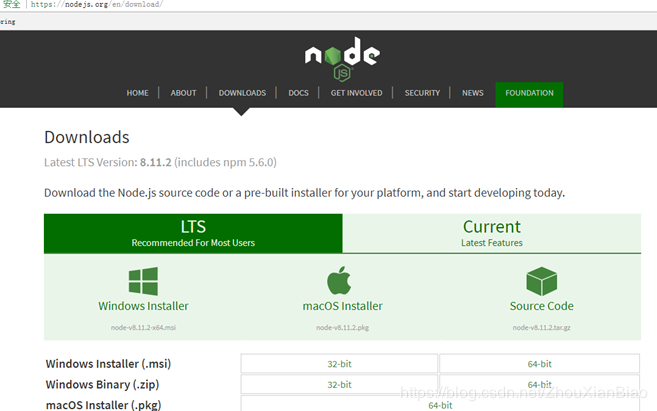
Task: Download 32-bit Windows Binary (.zip)
Action: tap(339, 384)
